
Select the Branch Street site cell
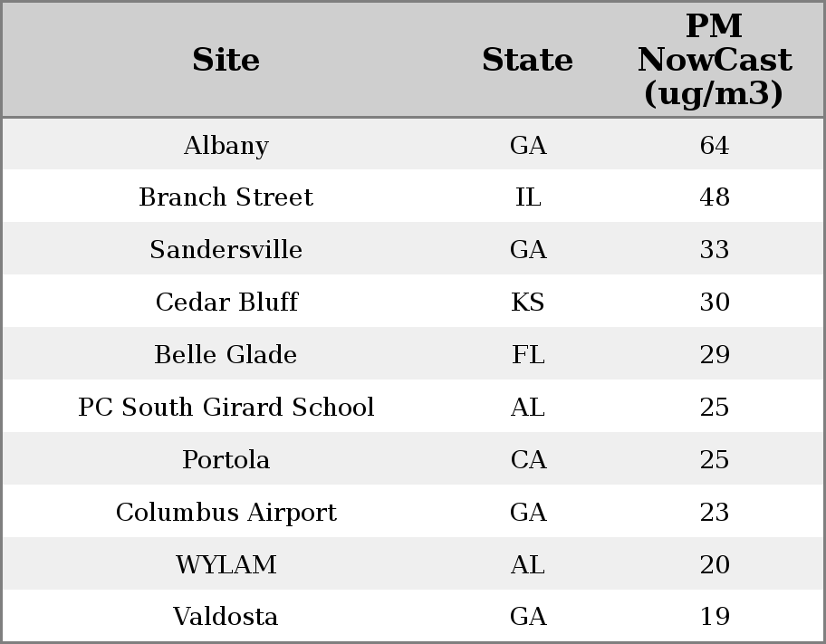(226, 197)
